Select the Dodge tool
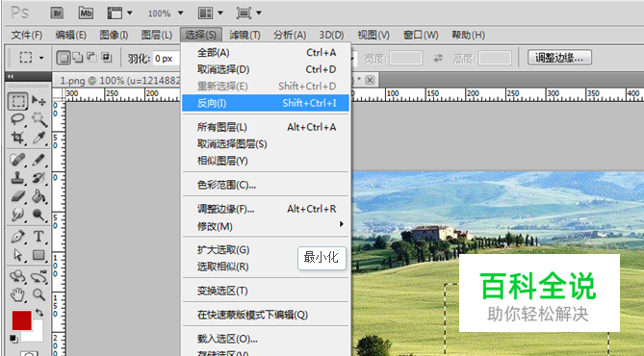Image resolution: width=644 pixels, height=356 pixels. [x=39, y=215]
